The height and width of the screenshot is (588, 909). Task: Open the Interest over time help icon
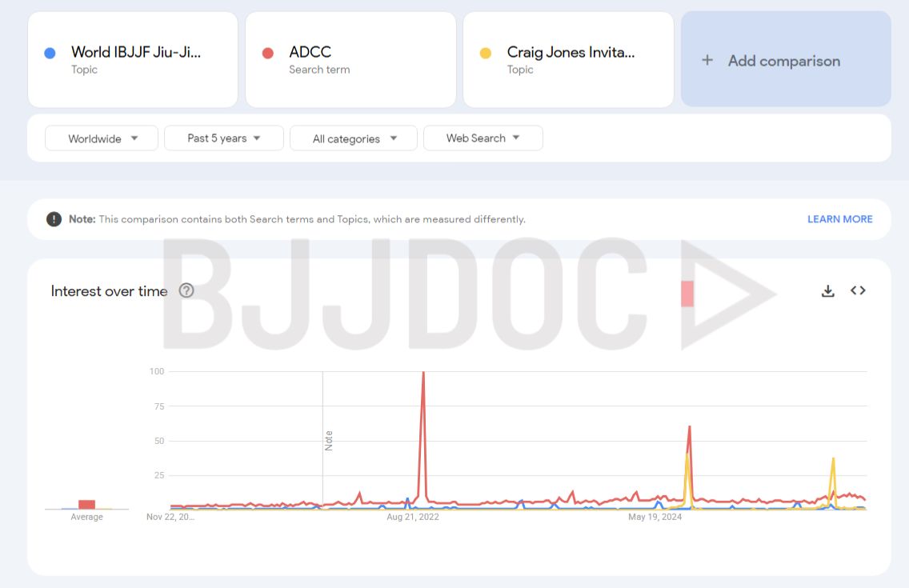click(x=186, y=290)
